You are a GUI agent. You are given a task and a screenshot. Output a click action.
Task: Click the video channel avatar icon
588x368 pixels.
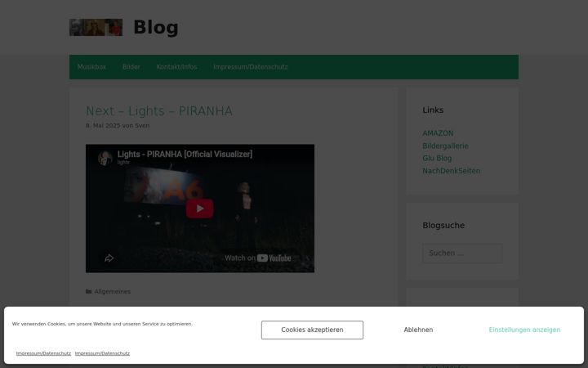tap(105, 158)
